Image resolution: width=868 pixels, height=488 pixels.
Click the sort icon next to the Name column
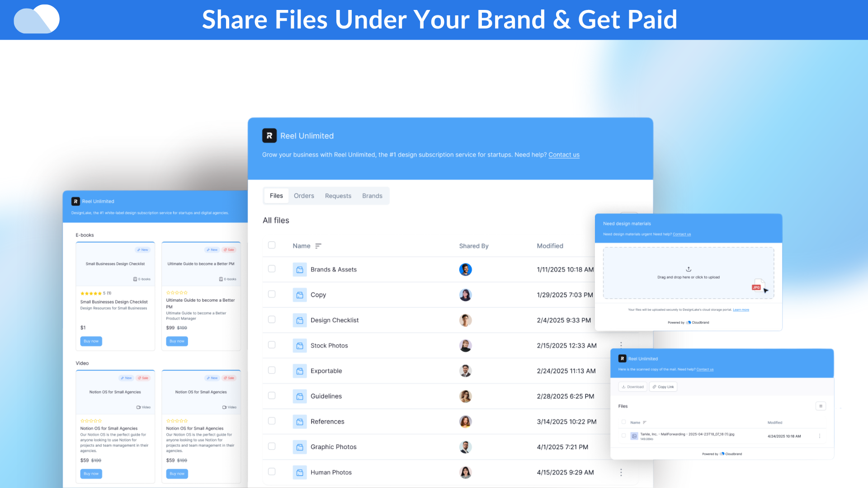point(318,246)
